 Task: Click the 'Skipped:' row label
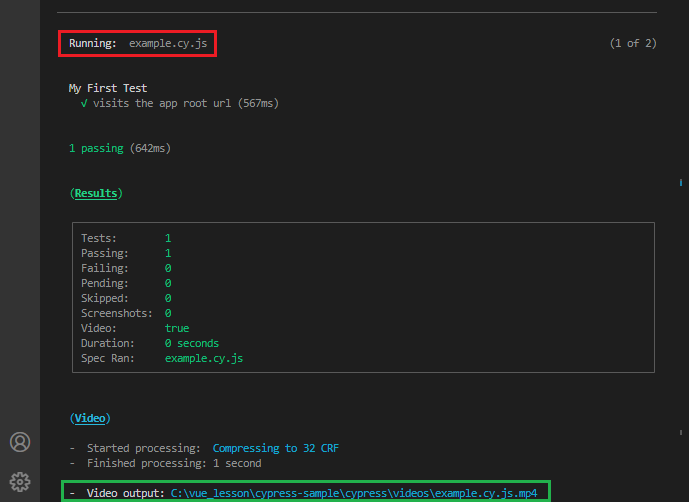click(105, 298)
